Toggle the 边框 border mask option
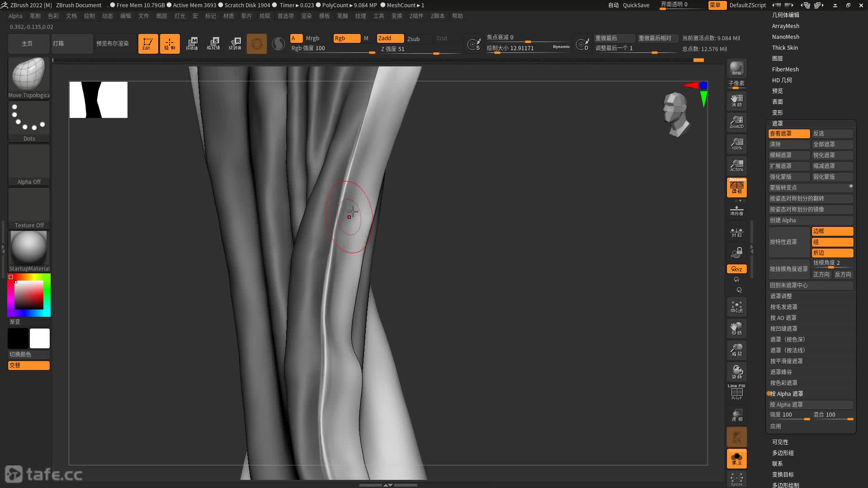Screen dimensions: 868x488 pyautogui.click(x=832, y=231)
